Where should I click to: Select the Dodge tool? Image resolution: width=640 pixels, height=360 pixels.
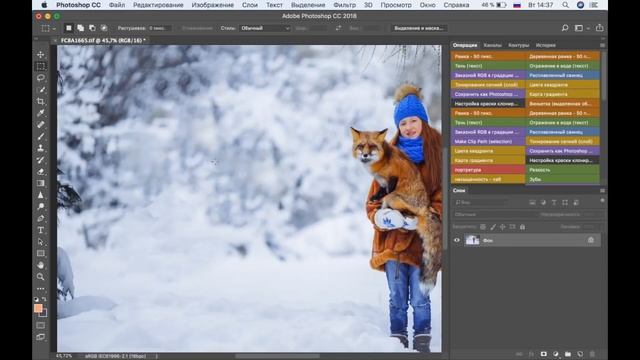(x=40, y=207)
